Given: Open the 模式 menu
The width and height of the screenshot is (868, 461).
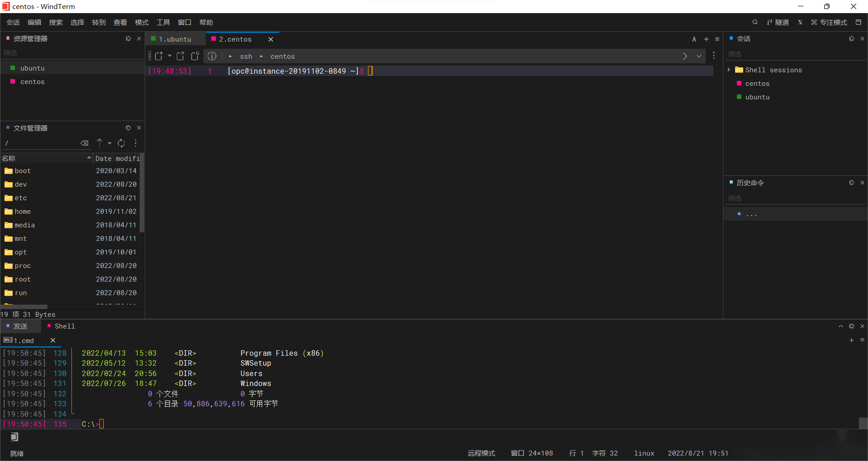Looking at the screenshot, I should [x=142, y=22].
